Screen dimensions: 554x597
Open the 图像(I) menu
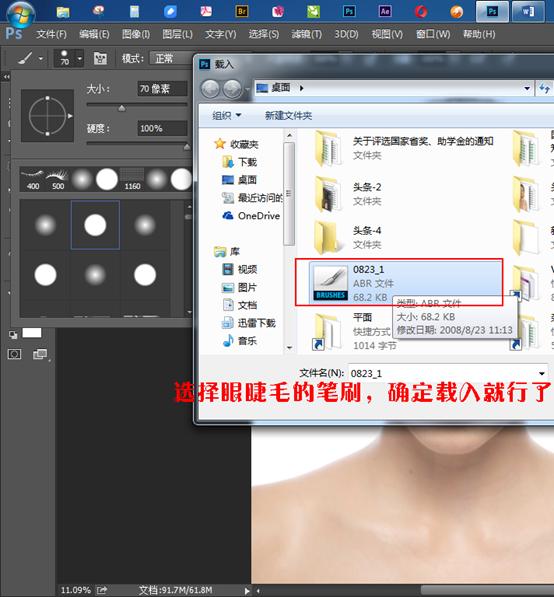tap(136, 34)
